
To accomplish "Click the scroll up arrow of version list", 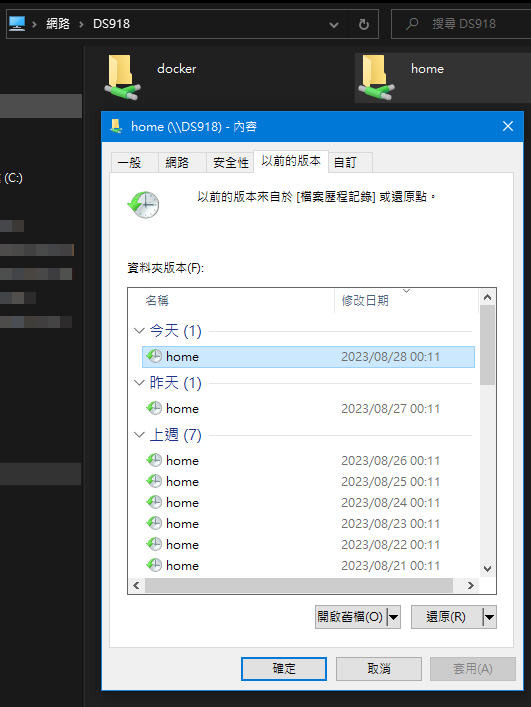I will [x=487, y=297].
